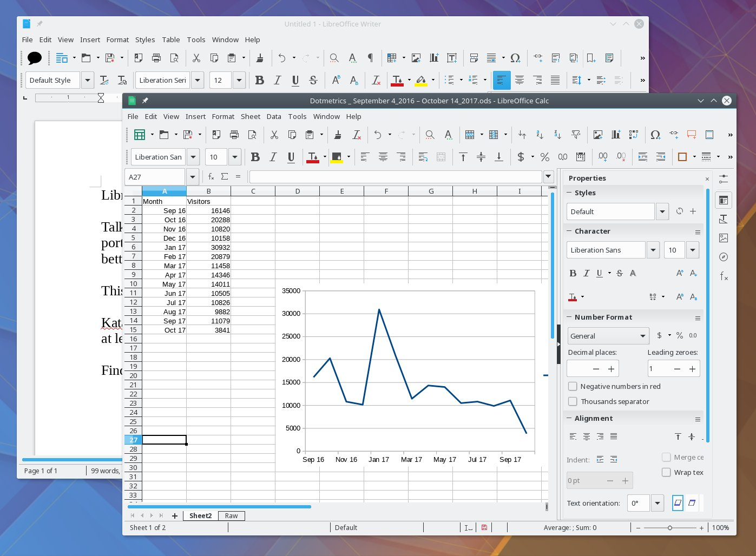Adjust the zoom slider in status bar
Screen dimensions: 756x556
670,527
